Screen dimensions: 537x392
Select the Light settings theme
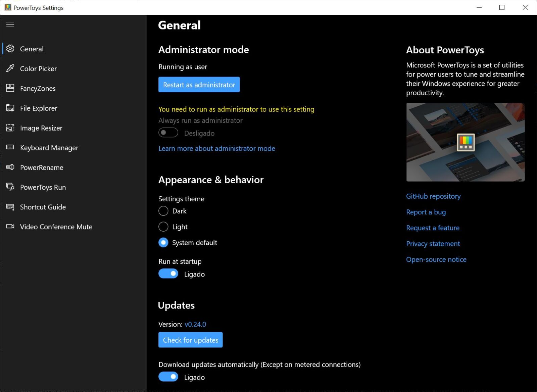click(163, 227)
